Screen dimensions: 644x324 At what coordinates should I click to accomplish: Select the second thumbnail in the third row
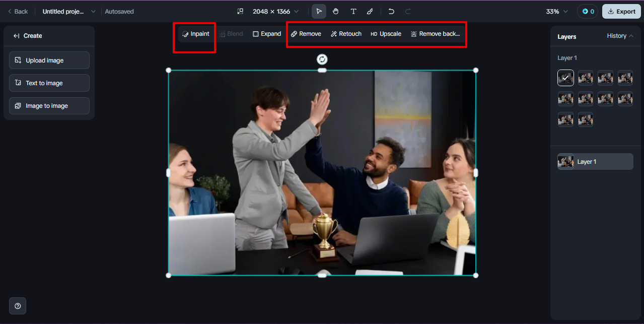point(586,119)
